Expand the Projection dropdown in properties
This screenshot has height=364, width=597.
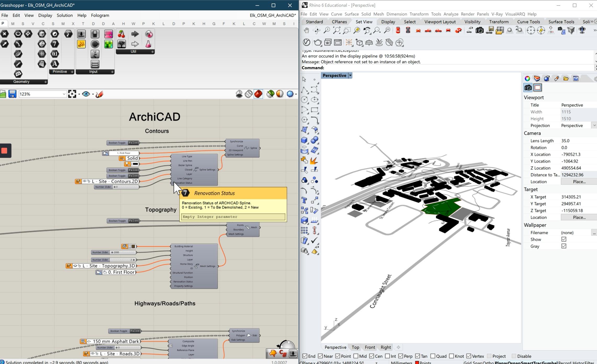tap(594, 126)
